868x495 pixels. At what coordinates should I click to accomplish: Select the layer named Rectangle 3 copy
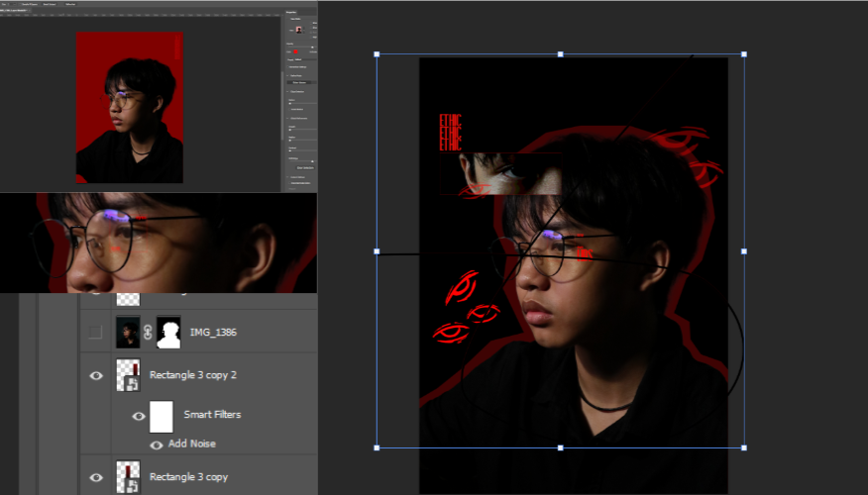point(188,477)
